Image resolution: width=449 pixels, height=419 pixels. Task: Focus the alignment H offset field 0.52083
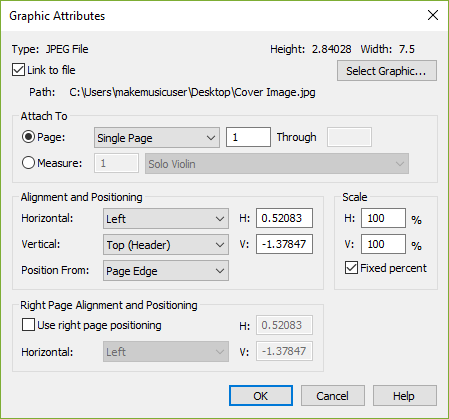pos(284,218)
